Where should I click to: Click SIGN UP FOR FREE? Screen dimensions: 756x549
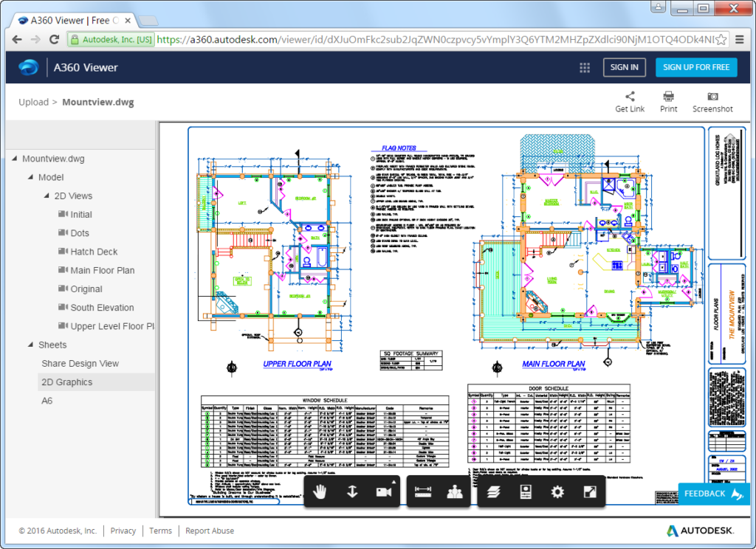(x=696, y=67)
